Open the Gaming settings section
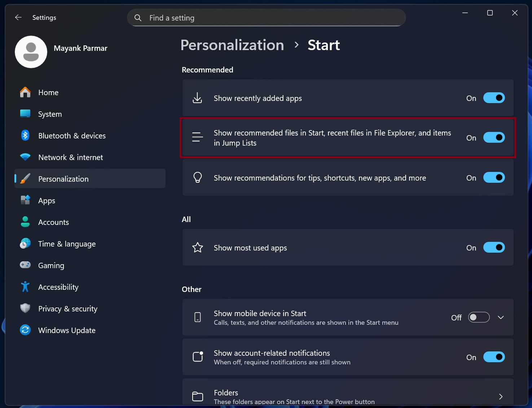The height and width of the screenshot is (408, 532). click(51, 265)
